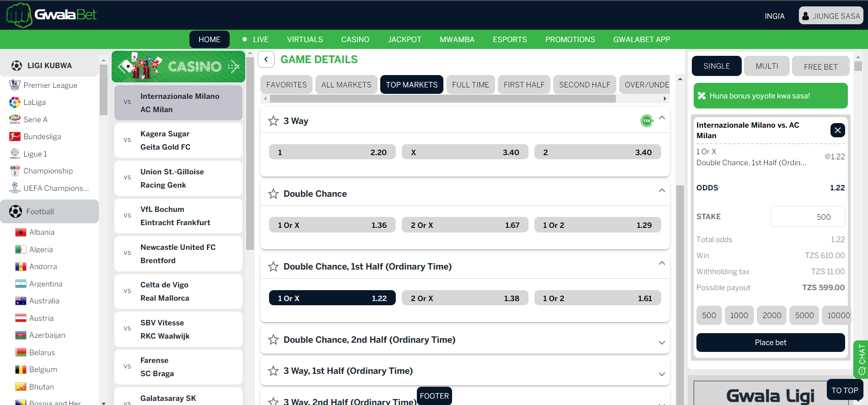The width and height of the screenshot is (868, 405).
Task: Switch to ALL MARKETS tab
Action: (x=346, y=85)
